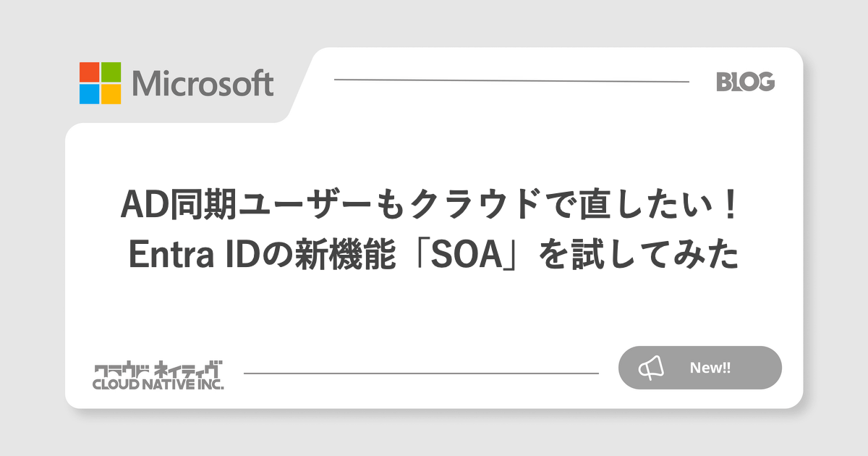Screen dimensions: 868x456
Task: Click the horizontal line beside the Cloud Native logo
Action: 421,373
